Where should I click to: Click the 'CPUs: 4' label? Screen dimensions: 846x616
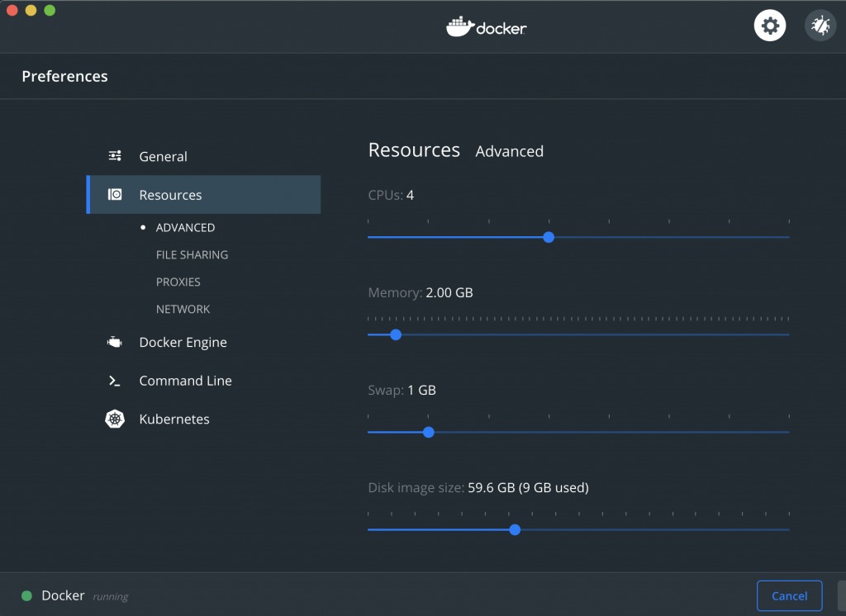pos(391,195)
